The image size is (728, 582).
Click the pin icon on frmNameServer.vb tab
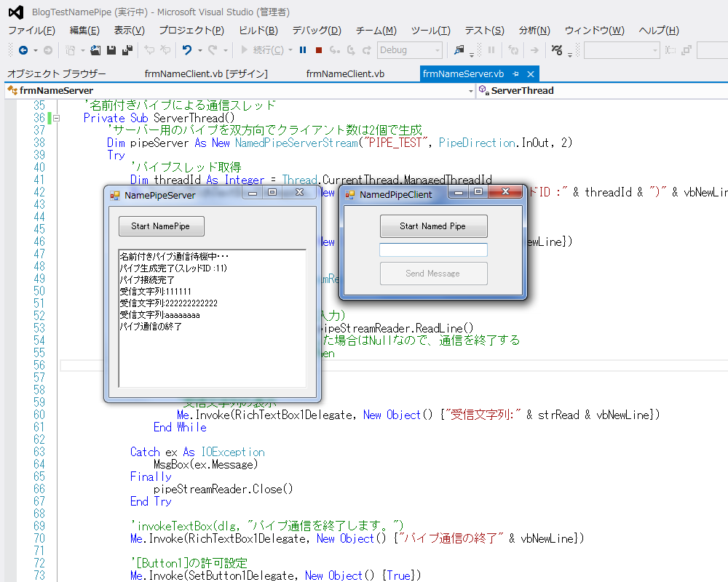516,73
